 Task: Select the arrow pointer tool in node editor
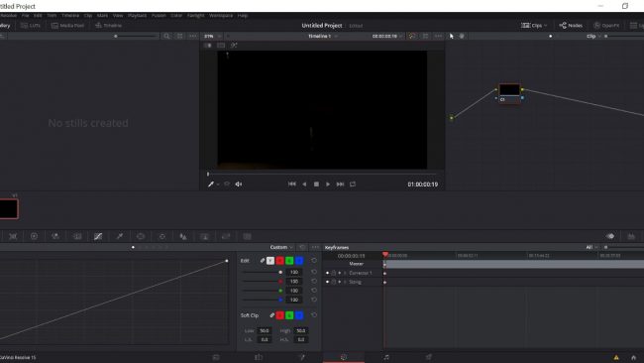[452, 36]
